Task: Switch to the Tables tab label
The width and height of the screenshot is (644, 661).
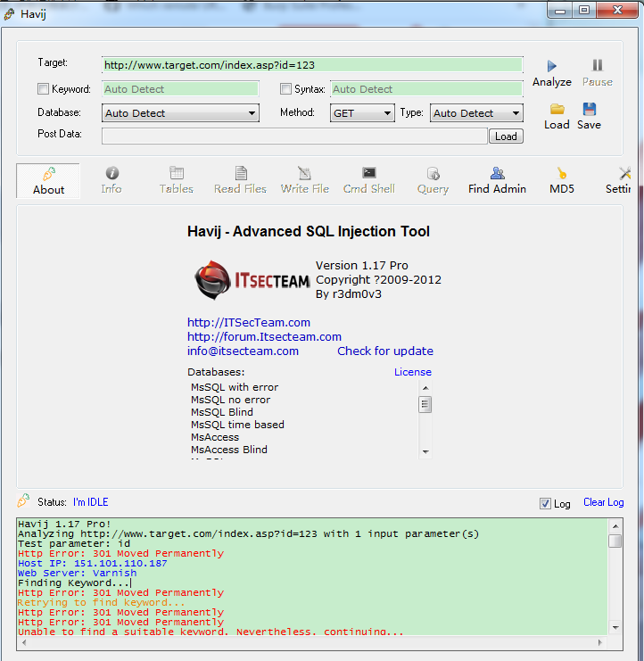Action: tap(177, 189)
